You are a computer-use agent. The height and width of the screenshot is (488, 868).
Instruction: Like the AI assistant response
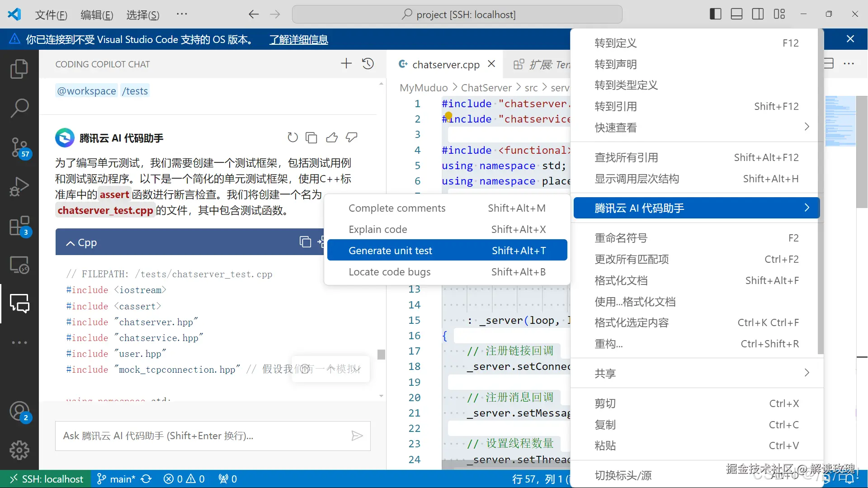point(332,137)
